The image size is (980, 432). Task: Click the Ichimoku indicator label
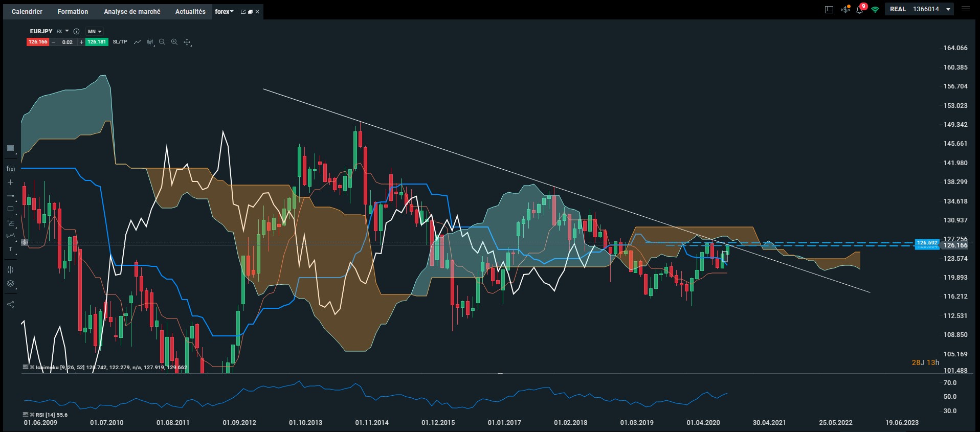111,367
